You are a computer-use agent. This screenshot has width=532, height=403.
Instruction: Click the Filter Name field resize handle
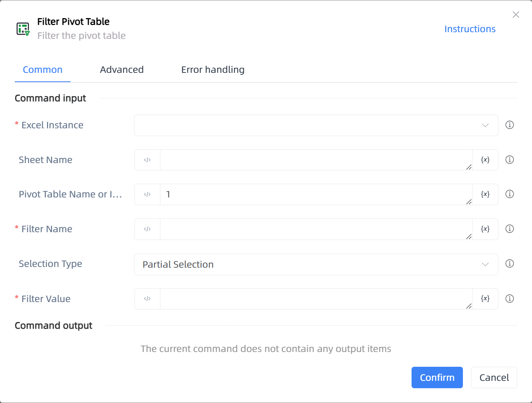coord(469,237)
